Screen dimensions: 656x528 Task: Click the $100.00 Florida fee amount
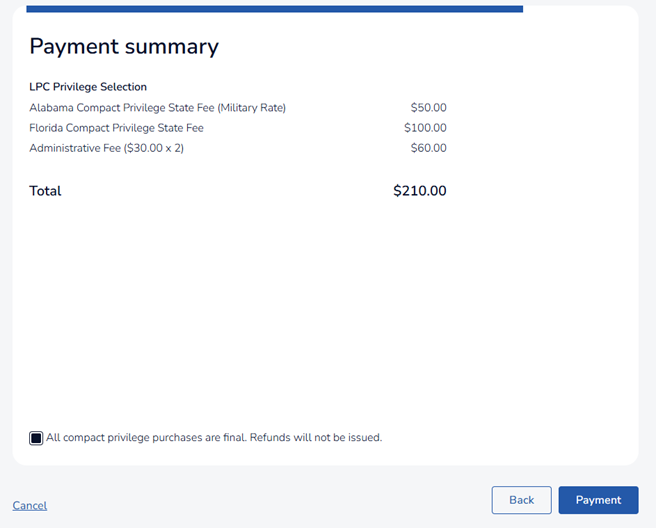[425, 128]
